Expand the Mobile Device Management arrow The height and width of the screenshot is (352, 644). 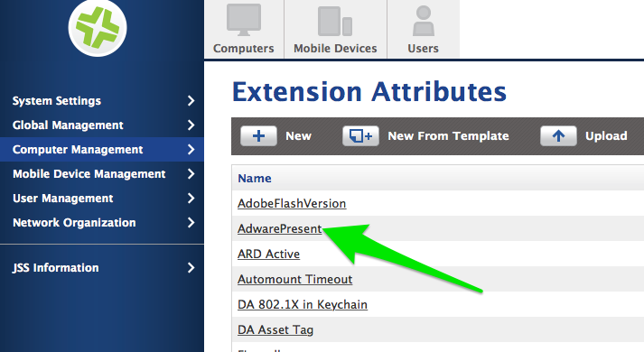(191, 173)
